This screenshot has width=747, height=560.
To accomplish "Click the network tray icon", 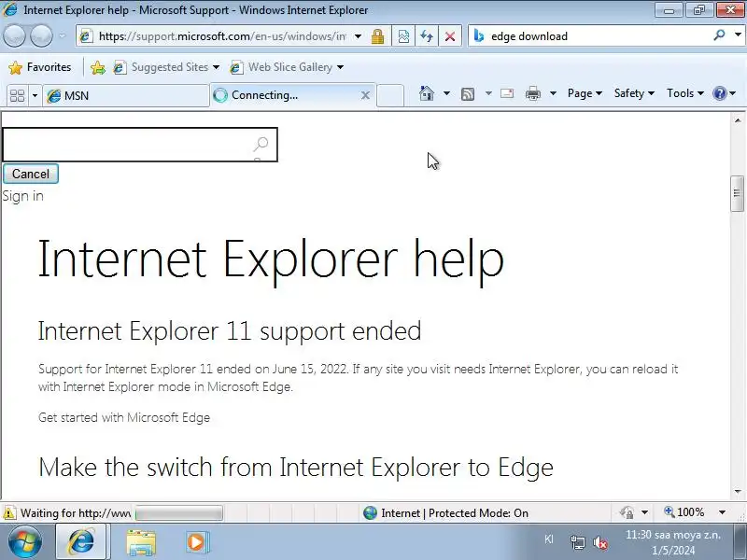I will 577,542.
